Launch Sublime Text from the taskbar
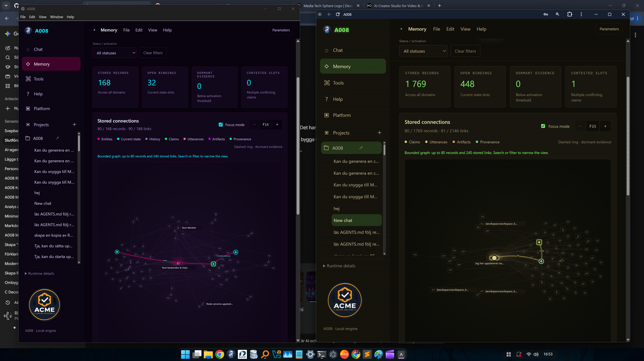 367,354
